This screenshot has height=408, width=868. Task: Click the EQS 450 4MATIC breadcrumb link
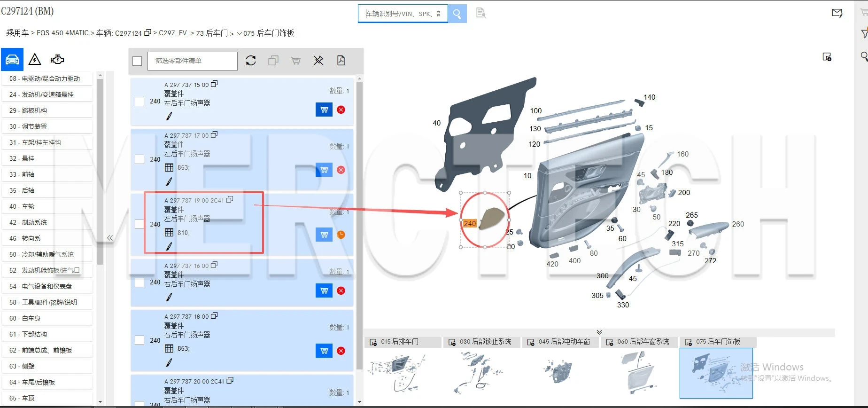tap(62, 33)
